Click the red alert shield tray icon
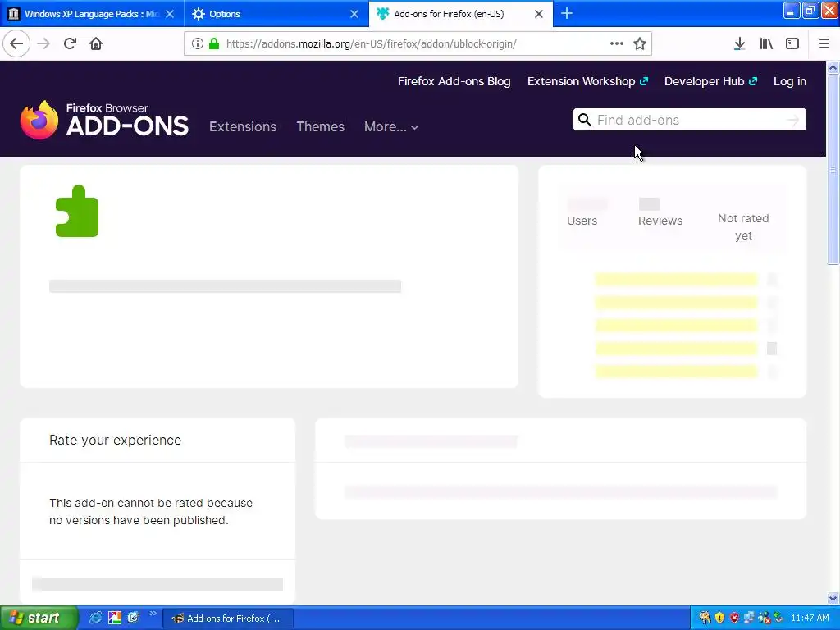Screen dimensions: 840x630 [x=734, y=618]
